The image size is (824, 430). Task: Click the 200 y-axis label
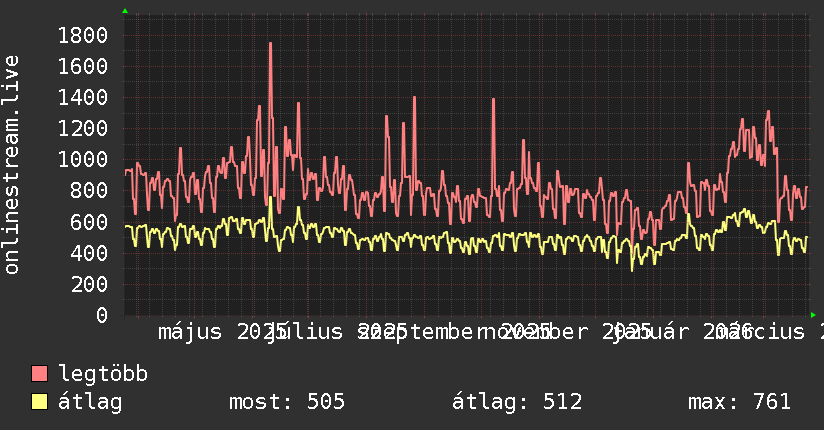click(89, 284)
